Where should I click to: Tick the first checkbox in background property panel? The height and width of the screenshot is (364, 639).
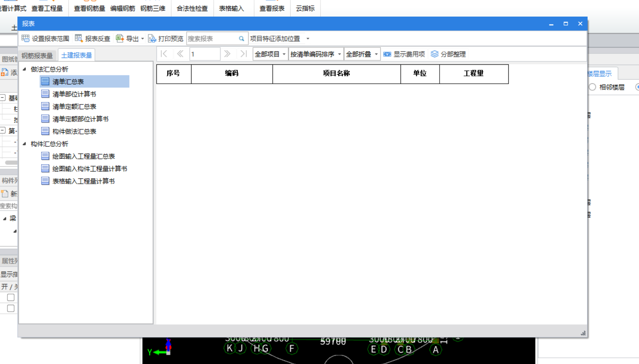tap(11, 297)
